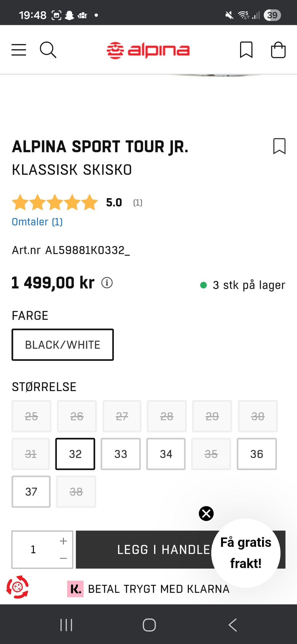Click the quantity input field

point(33,550)
